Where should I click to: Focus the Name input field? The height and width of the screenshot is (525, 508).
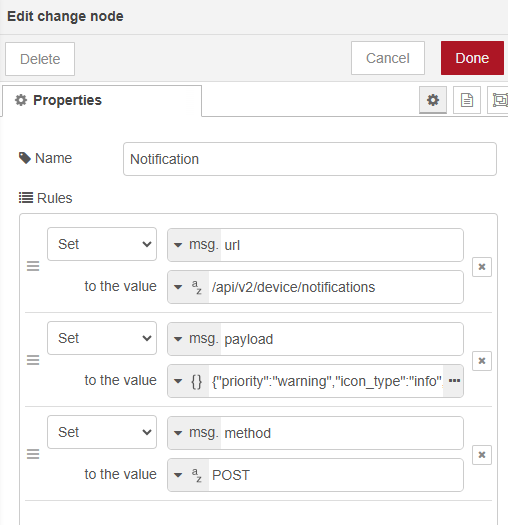pos(310,159)
